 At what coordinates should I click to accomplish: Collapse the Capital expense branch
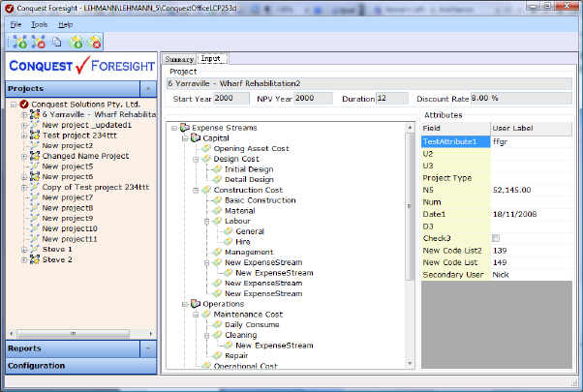(x=185, y=138)
